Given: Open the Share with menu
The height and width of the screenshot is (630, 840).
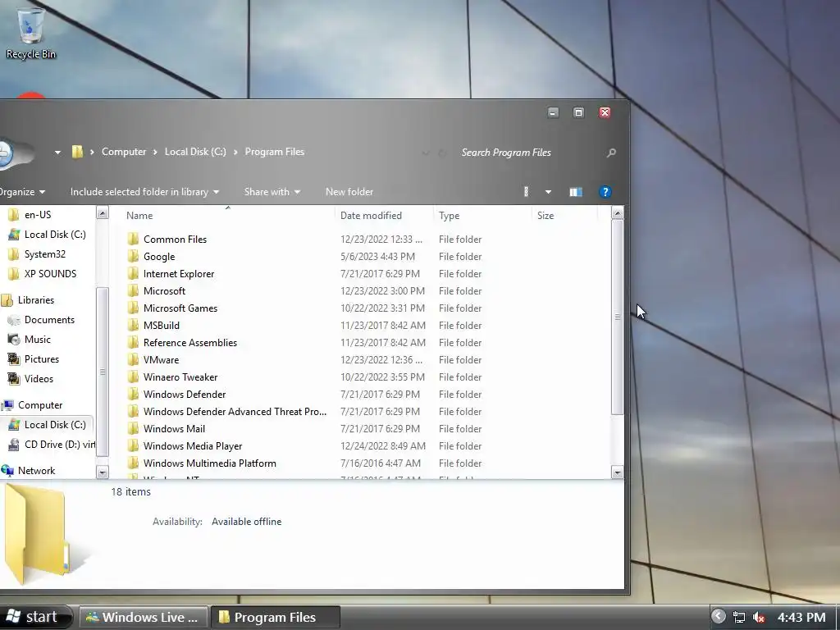Looking at the screenshot, I should (272, 192).
